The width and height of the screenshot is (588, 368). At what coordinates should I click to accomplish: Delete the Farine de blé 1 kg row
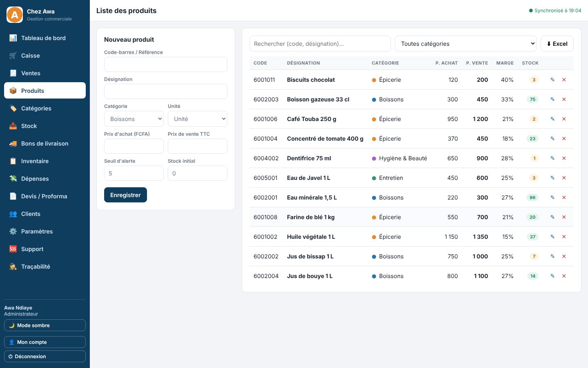[x=564, y=217]
